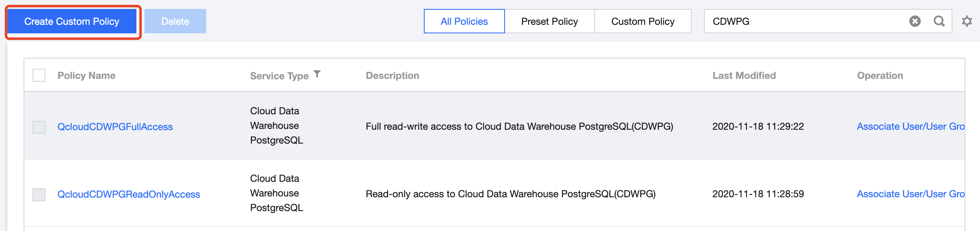This screenshot has height=231, width=980.
Task: Open the Service Type filter funnel
Action: coord(317,74)
